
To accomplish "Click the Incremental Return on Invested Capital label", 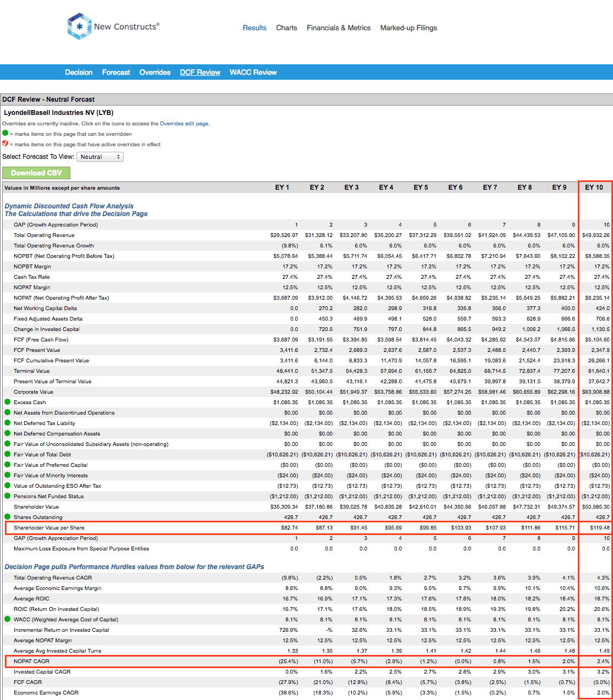I will tap(62, 630).
